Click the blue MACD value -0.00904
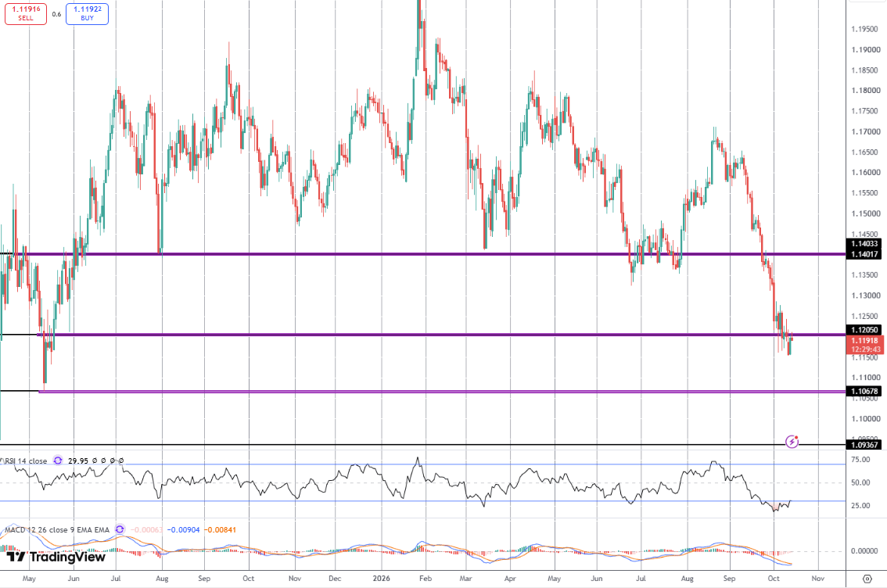Viewport: 887px width, 588px height. [184, 530]
